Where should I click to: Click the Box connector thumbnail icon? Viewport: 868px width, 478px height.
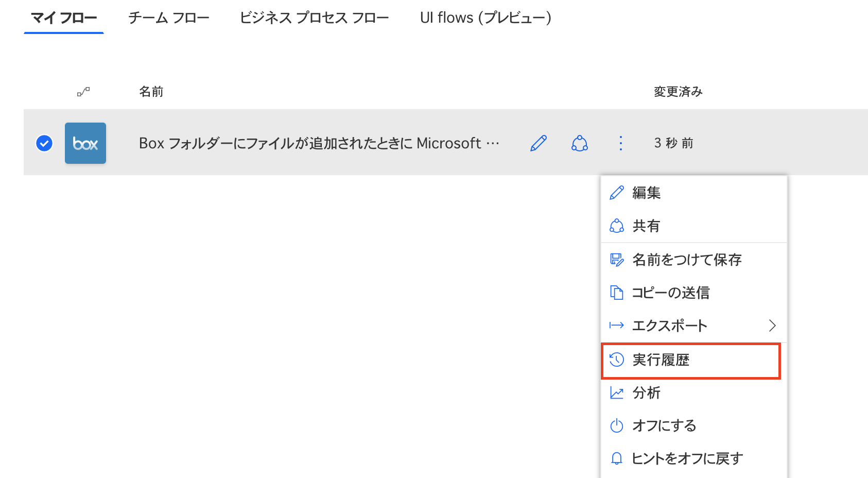click(85, 143)
